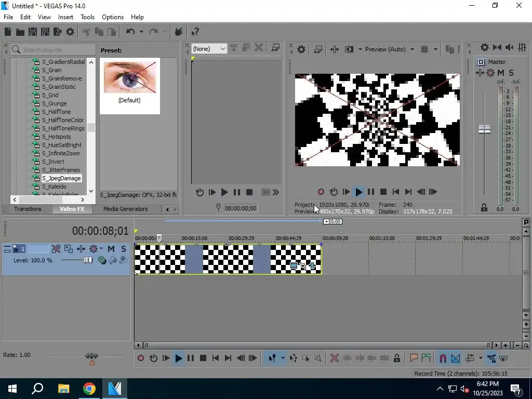This screenshot has height=399, width=532.
Task: Mute track 1 with M button
Action: [x=111, y=249]
